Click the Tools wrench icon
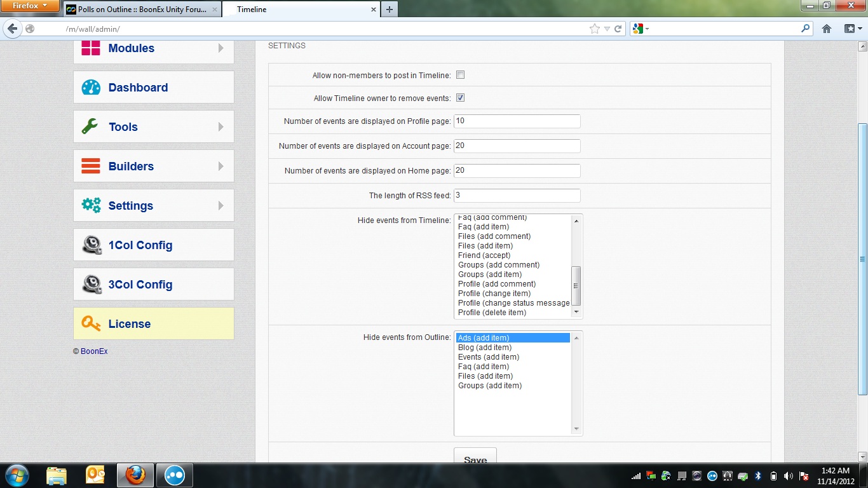The width and height of the screenshot is (868, 488). point(90,127)
